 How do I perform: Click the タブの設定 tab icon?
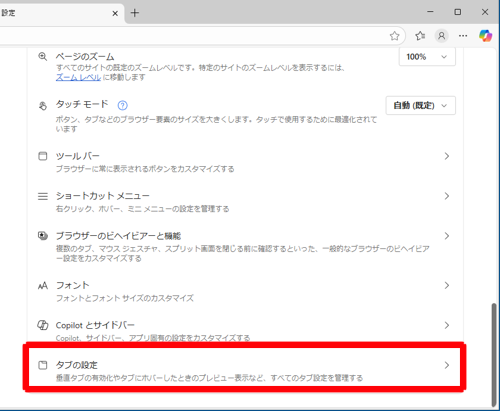(43, 365)
